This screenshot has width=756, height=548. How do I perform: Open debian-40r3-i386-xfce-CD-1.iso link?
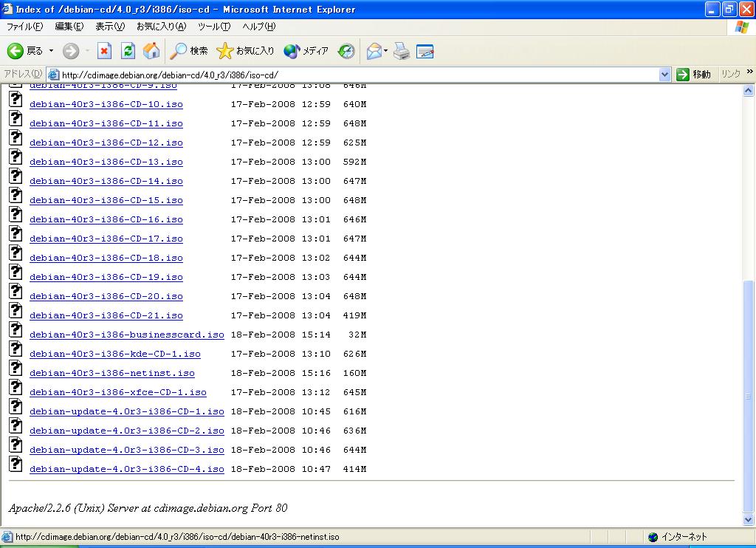click(117, 392)
